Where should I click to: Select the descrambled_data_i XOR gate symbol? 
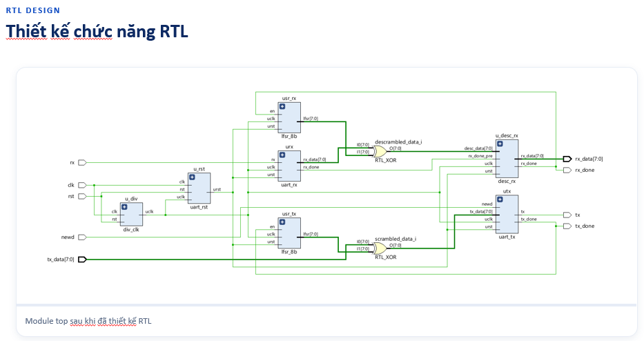(x=378, y=151)
